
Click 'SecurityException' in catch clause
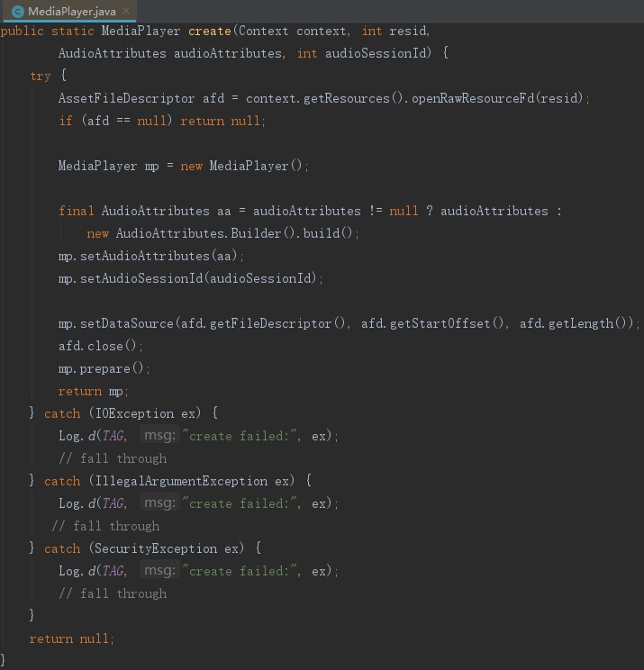tap(156, 548)
